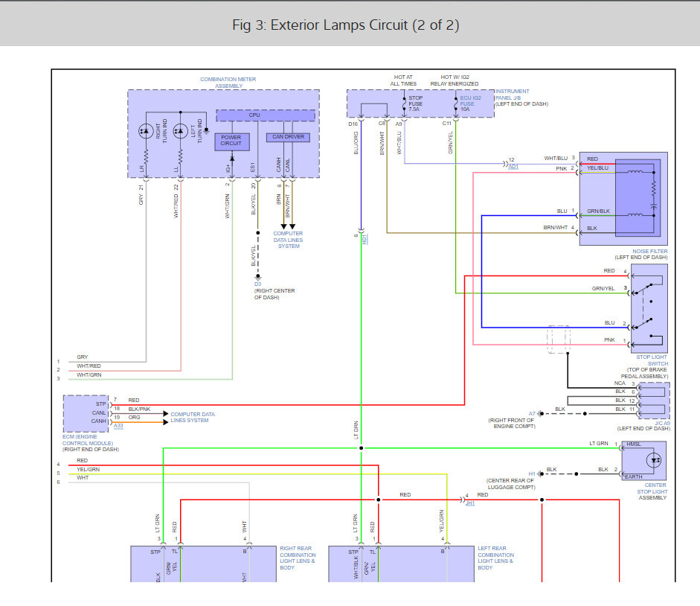
Task: Click the 'BLU/ORG' wire label
Action: pyautogui.click(x=356, y=143)
